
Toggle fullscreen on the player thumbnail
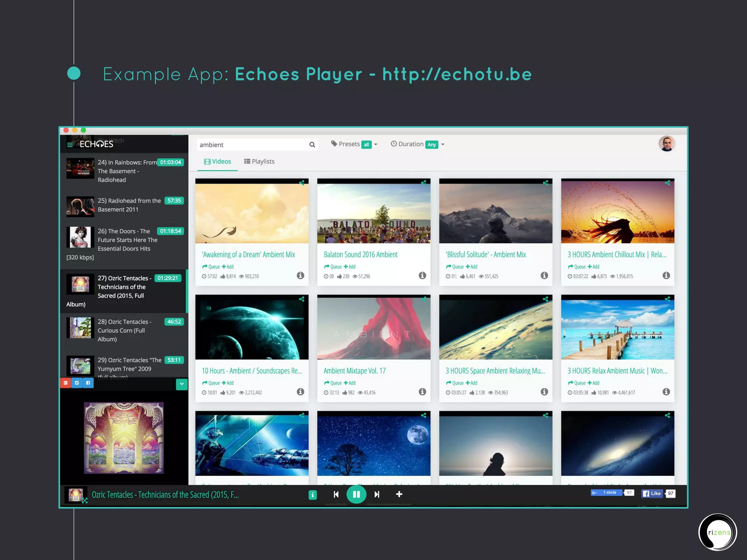(85, 501)
